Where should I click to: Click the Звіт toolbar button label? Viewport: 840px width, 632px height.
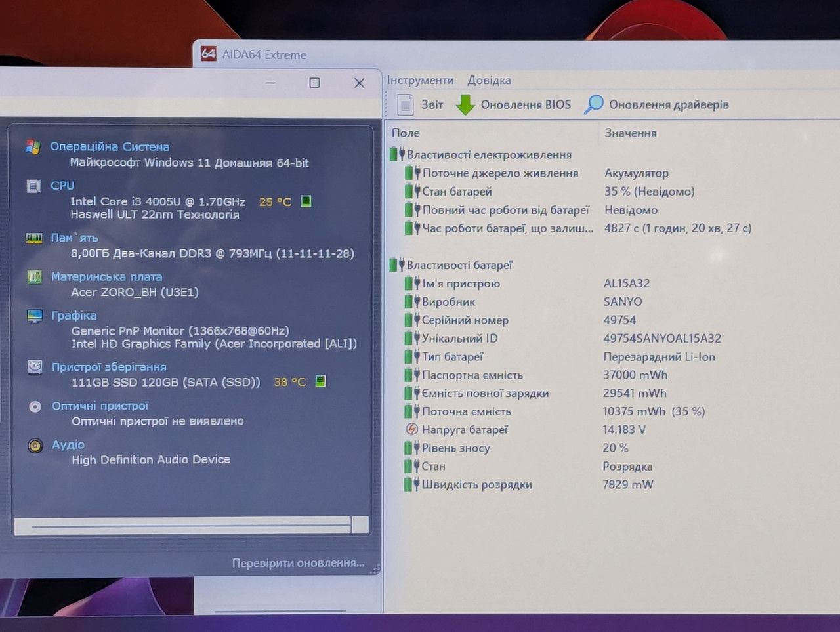(432, 104)
